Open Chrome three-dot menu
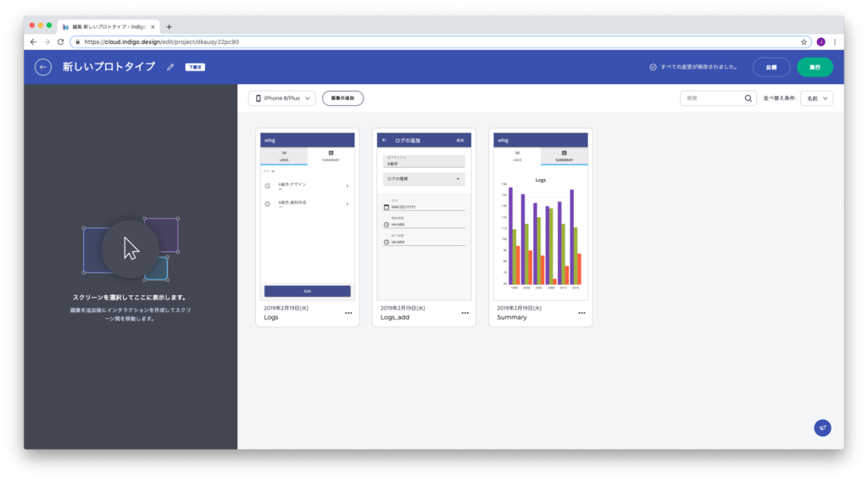Image resolution: width=868 pixels, height=481 pixels. pyautogui.click(x=835, y=42)
